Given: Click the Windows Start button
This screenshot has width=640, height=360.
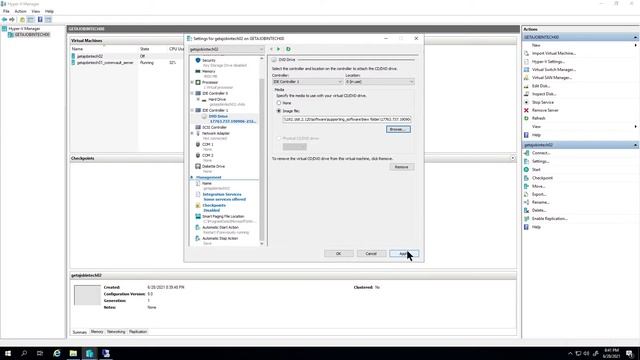Looking at the screenshot, I should [8, 353].
